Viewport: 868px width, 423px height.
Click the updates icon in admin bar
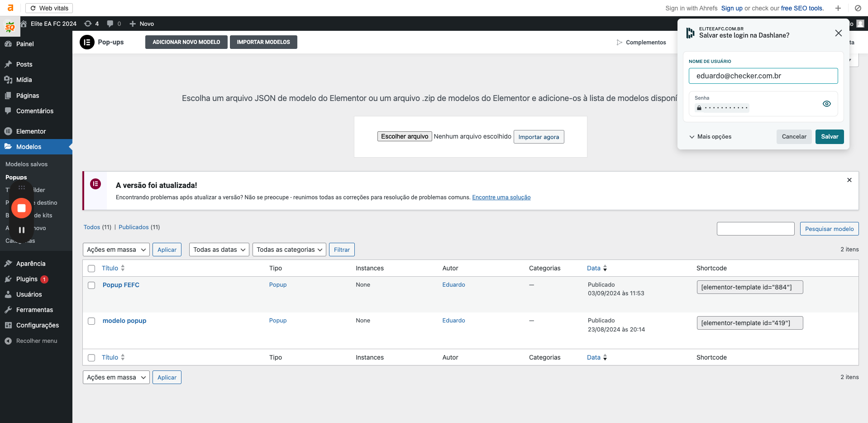88,24
